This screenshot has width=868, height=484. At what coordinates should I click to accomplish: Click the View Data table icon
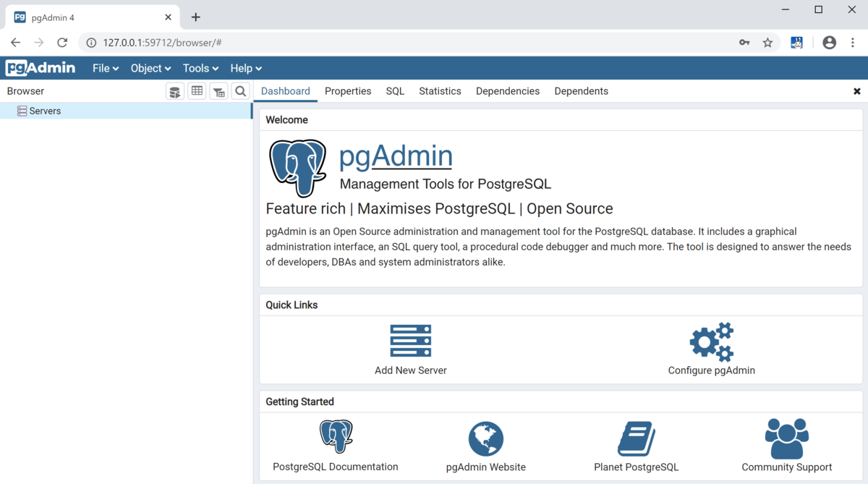[x=197, y=91]
